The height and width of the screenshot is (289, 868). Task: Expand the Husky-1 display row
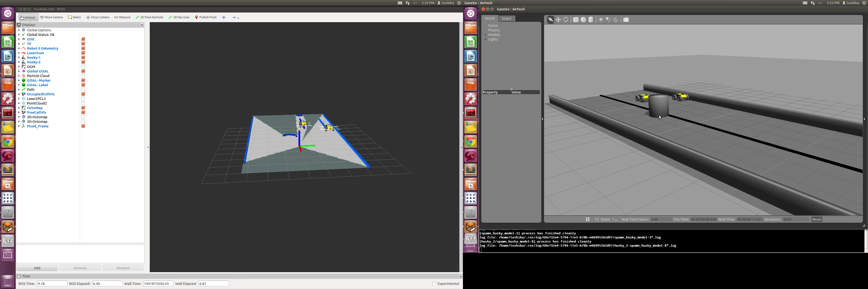click(x=19, y=58)
